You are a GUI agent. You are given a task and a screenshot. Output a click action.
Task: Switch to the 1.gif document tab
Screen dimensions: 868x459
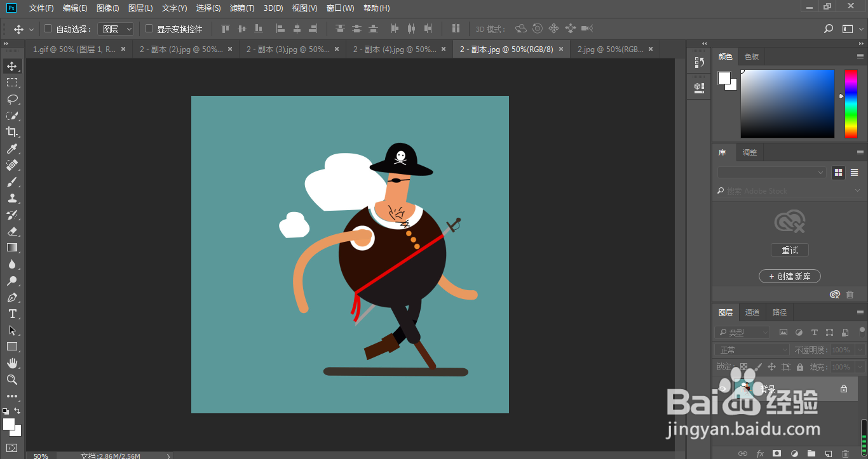click(x=74, y=49)
